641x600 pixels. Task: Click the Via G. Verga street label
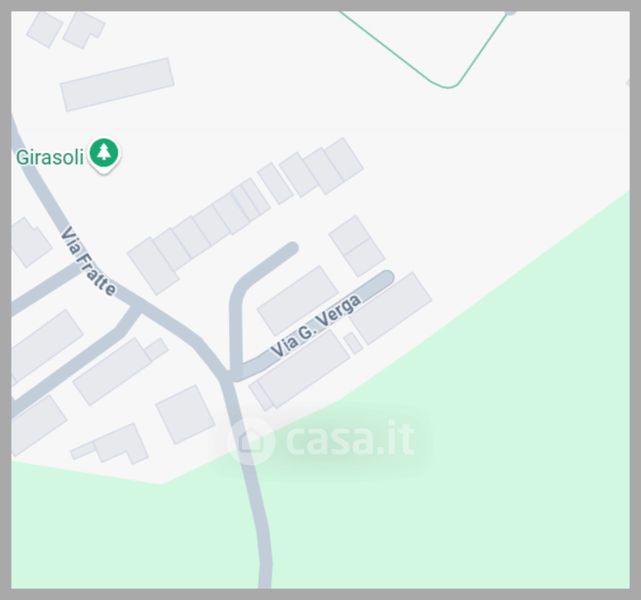(316, 325)
